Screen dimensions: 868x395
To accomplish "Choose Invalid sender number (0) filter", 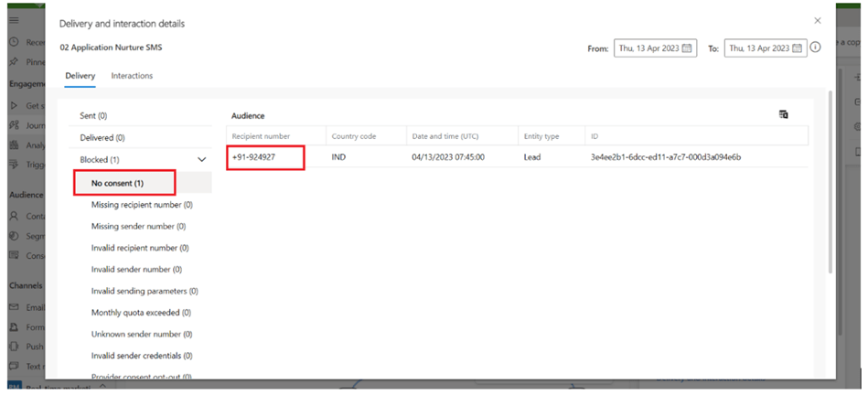I will click(x=136, y=270).
